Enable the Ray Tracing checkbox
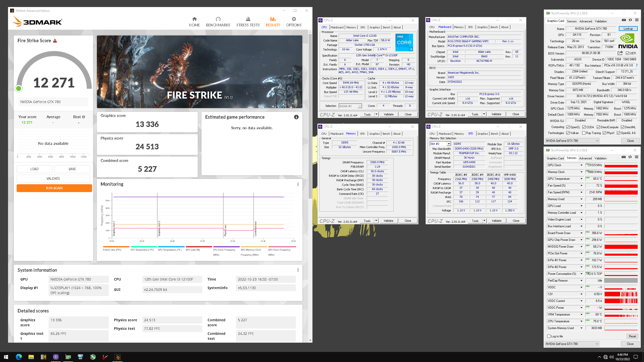 click(x=584, y=133)
